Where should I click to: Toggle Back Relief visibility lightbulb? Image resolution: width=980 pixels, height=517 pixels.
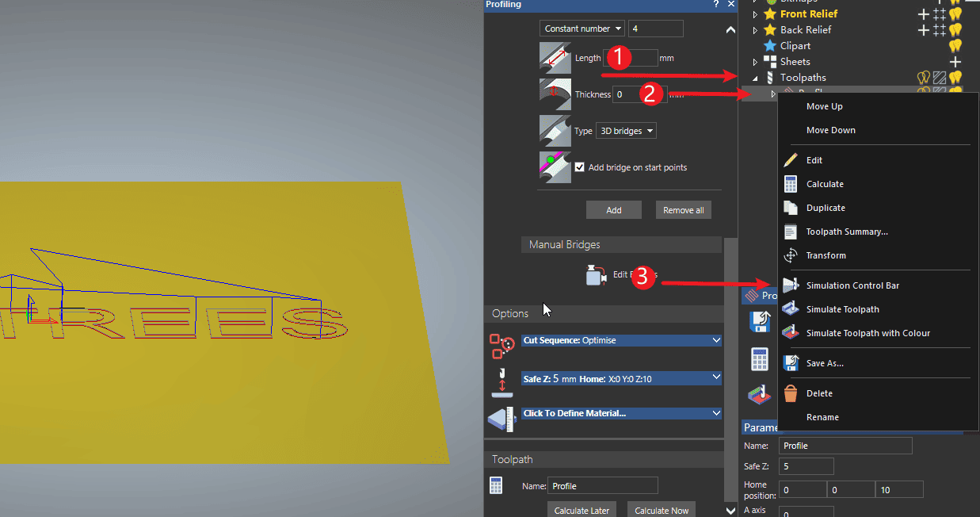pos(955,30)
